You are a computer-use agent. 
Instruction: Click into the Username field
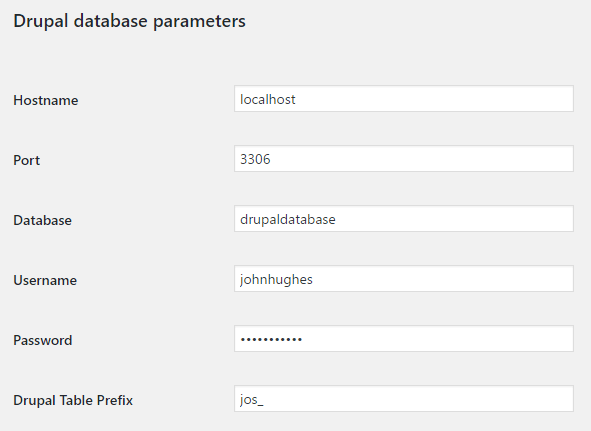404,279
